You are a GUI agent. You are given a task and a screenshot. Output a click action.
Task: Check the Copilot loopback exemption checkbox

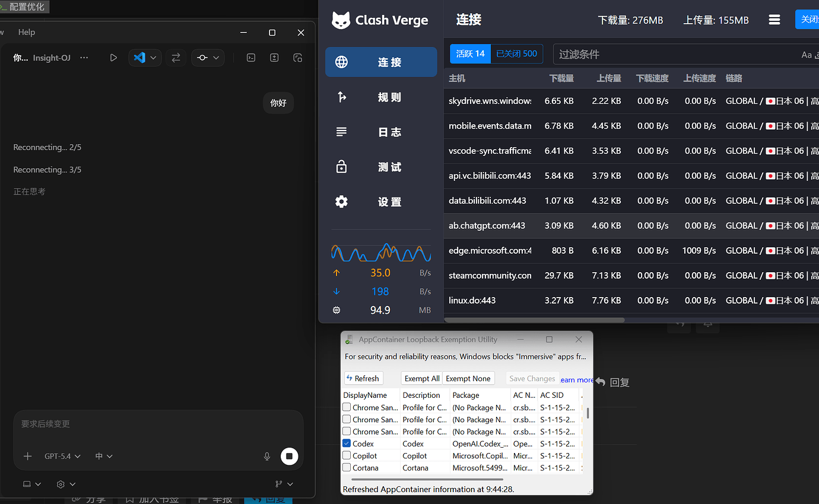(347, 456)
